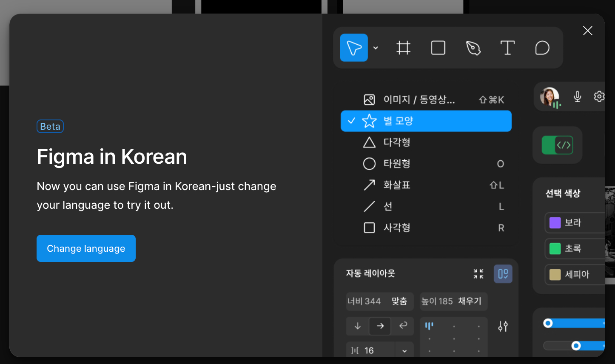Close the Figma in Korean dialog
Viewport: 615px width, 364px height.
coord(587,31)
